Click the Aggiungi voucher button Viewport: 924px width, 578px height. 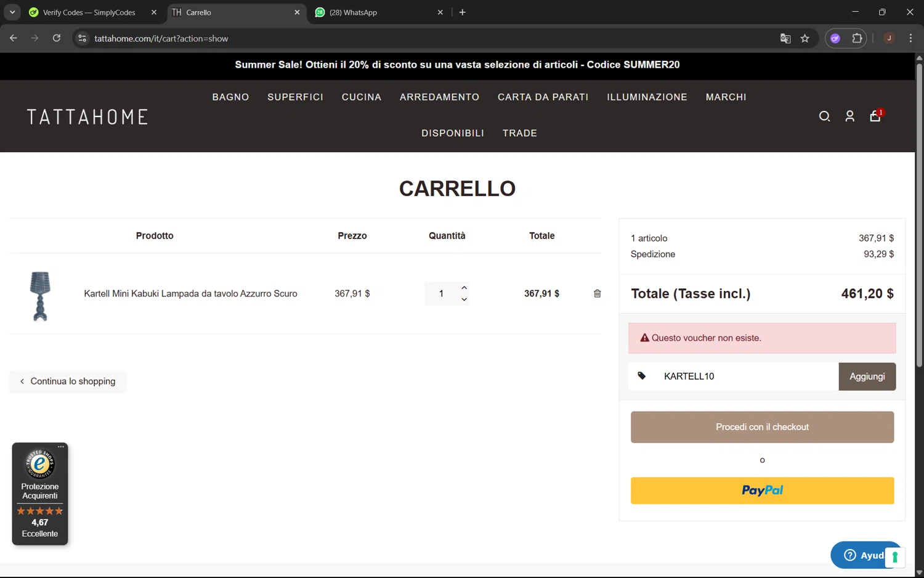tap(867, 377)
